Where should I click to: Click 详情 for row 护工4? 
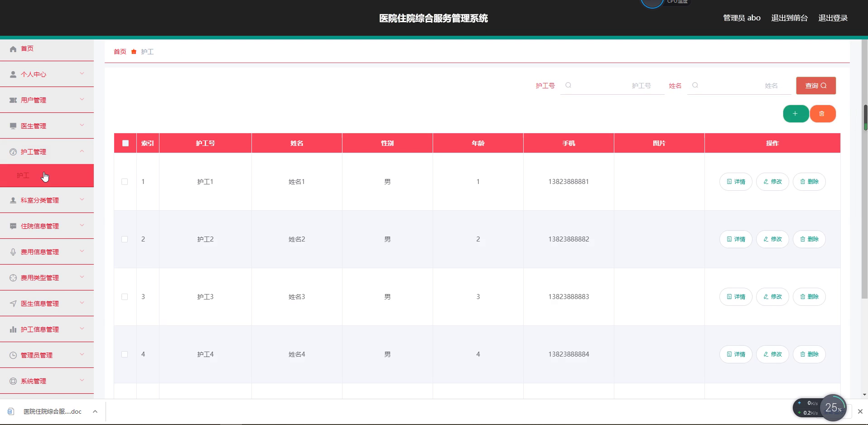[736, 354]
